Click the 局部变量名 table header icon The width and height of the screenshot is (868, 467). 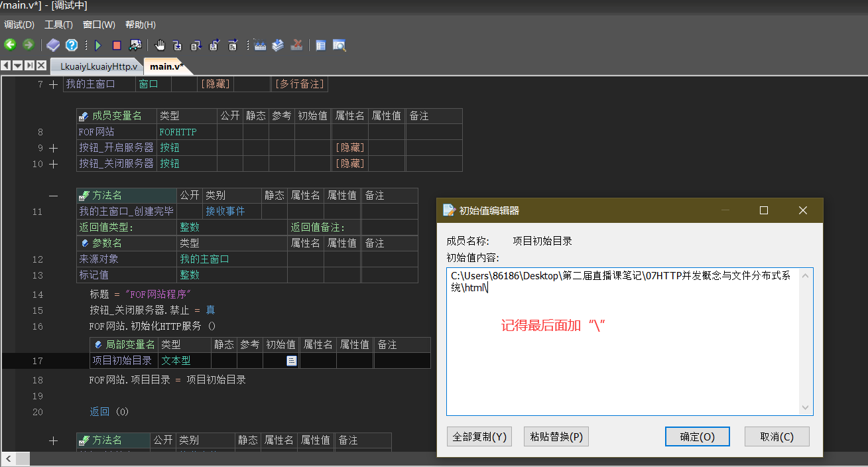99,345
